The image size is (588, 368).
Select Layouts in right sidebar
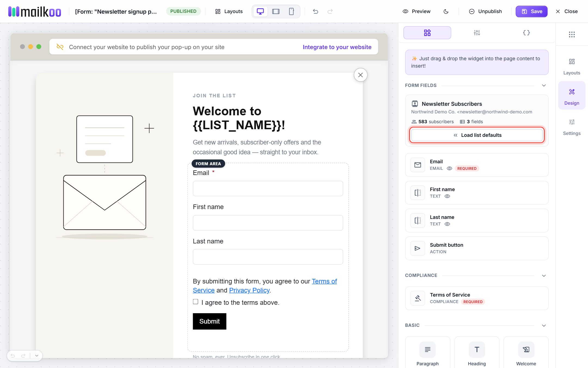click(x=572, y=67)
